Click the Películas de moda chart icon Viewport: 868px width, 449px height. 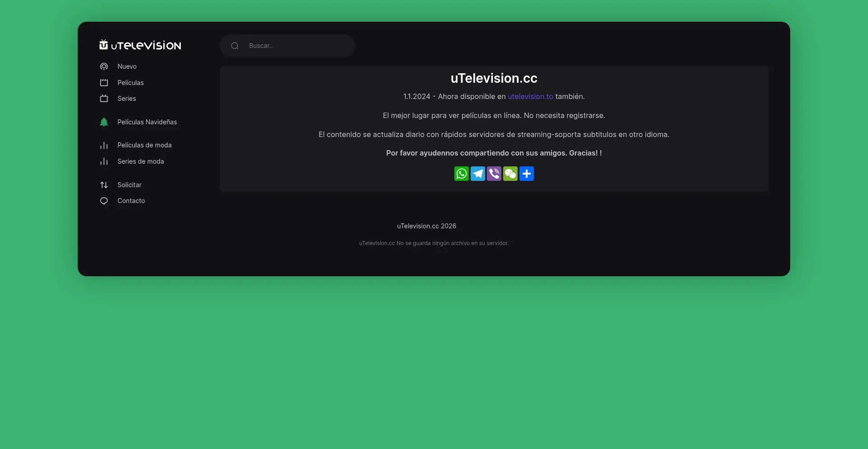[104, 145]
